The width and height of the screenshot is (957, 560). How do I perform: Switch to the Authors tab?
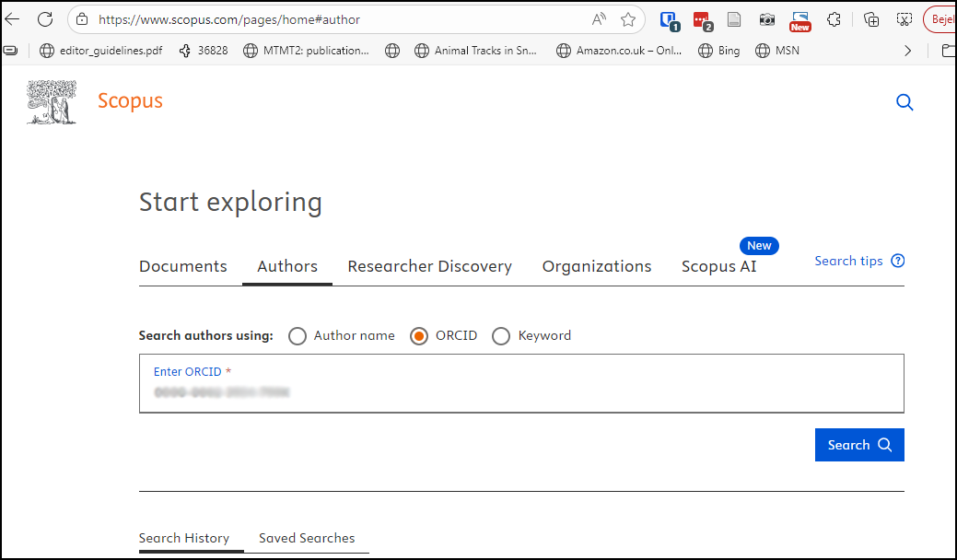click(287, 266)
